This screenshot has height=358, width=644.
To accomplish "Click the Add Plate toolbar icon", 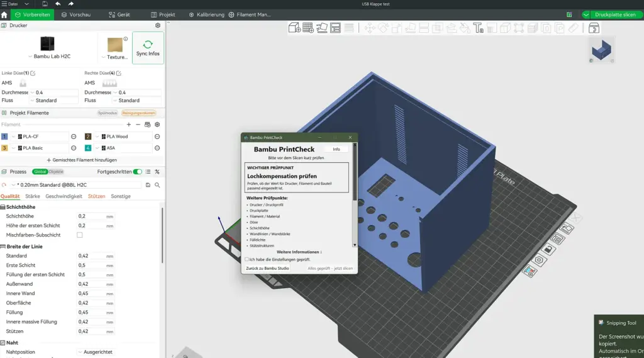I will (x=308, y=28).
